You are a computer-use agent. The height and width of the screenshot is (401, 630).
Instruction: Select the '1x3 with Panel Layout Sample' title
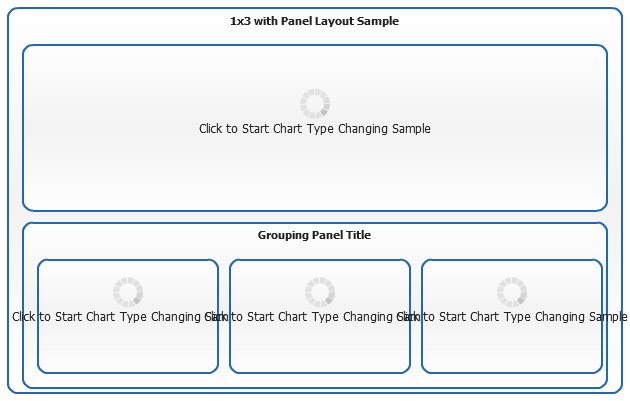315,21
